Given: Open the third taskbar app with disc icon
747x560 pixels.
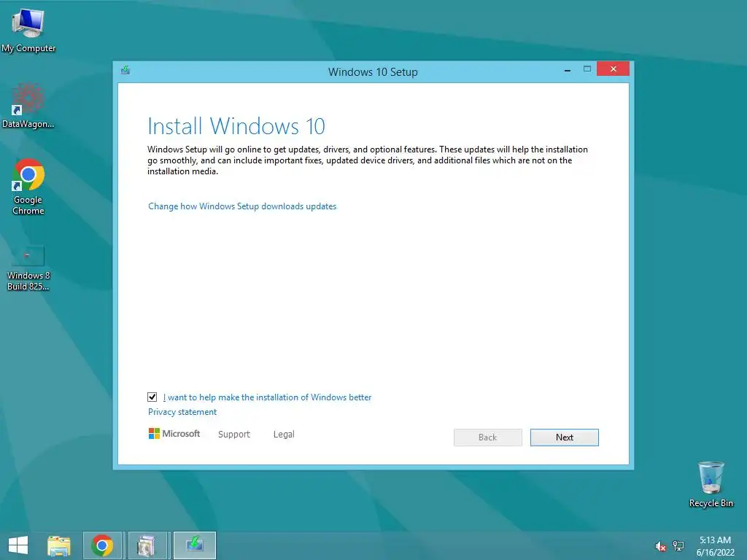Looking at the screenshot, I should [x=146, y=545].
